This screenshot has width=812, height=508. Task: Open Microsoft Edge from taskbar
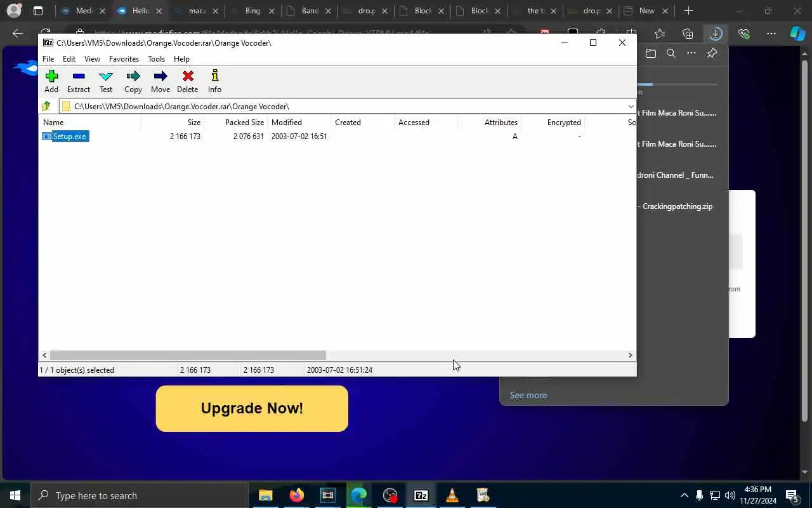pos(359,496)
